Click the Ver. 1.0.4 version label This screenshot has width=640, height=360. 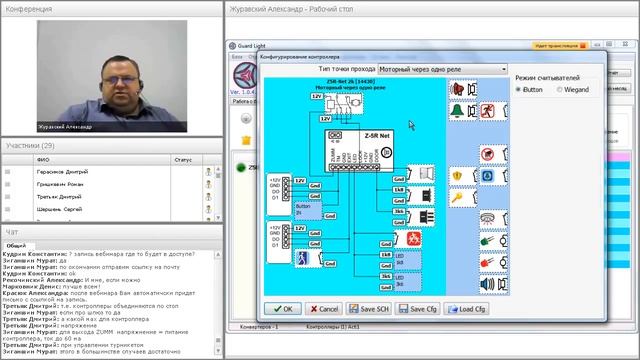[x=243, y=92]
